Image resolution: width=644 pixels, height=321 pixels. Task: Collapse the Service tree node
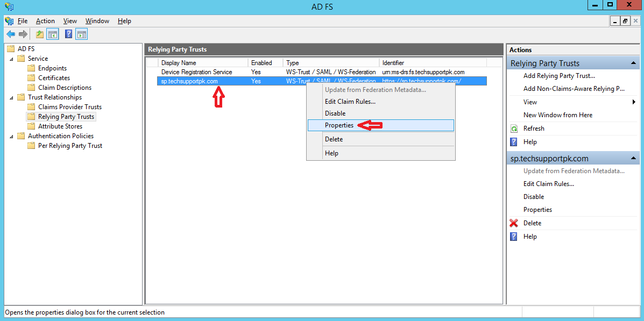[x=11, y=59]
